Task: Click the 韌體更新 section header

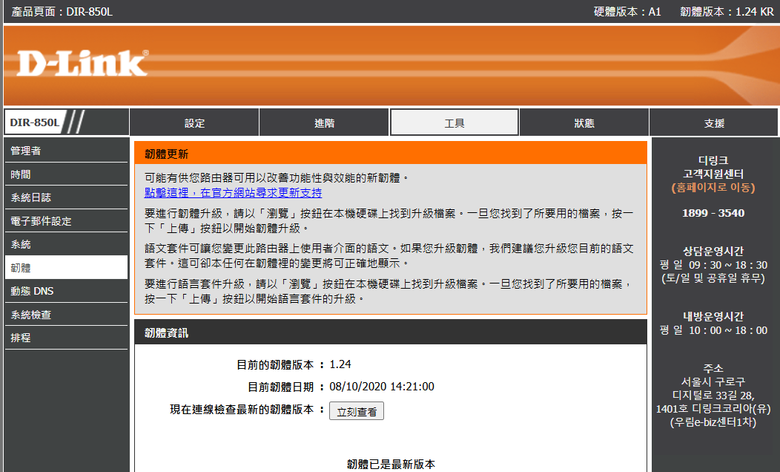Action: pos(390,153)
